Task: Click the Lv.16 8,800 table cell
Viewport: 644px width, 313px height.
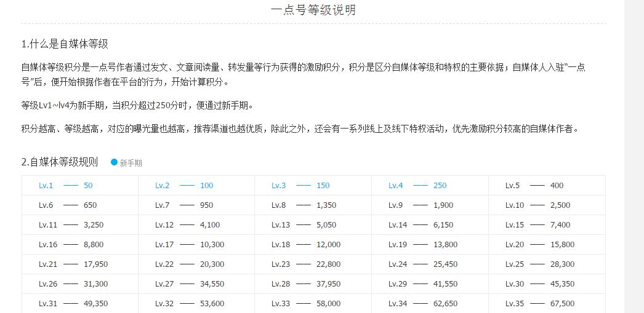Action: click(79, 245)
